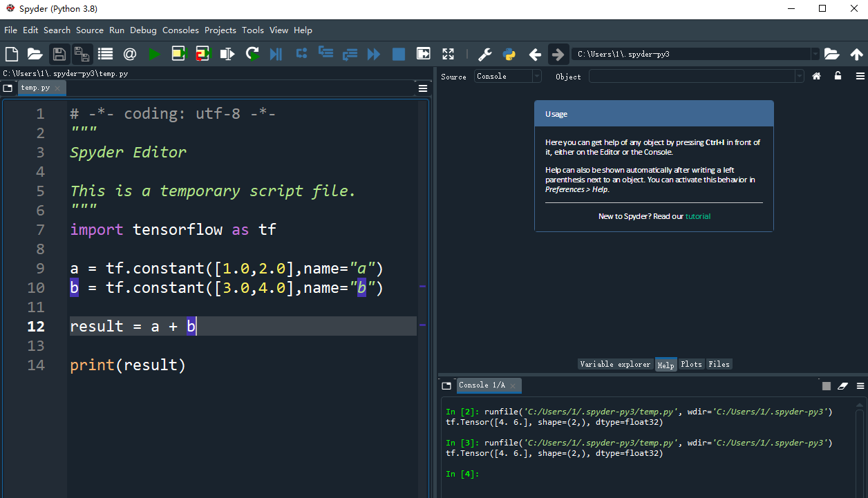Open the Source menu
Screen dimensions: 868x498
(90, 30)
